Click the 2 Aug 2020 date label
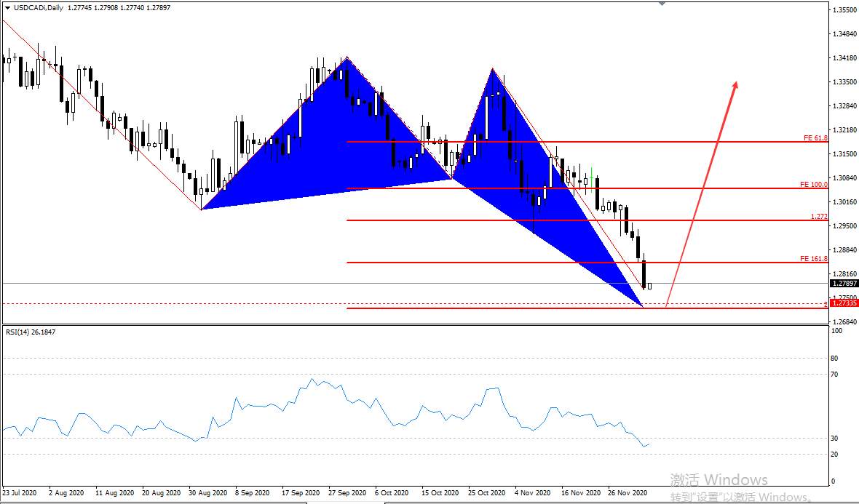This screenshot has height=504, width=859. coord(66,493)
